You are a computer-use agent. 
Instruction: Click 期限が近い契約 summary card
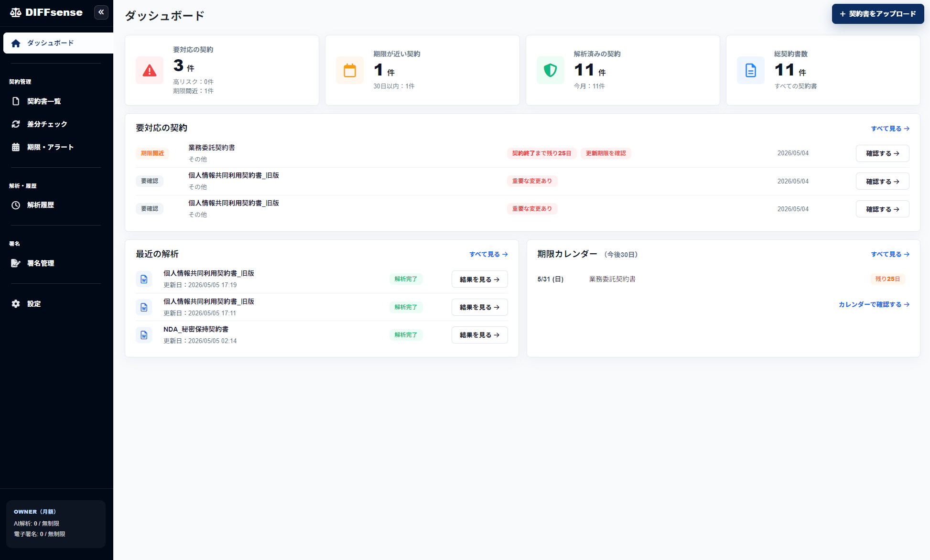(x=422, y=70)
